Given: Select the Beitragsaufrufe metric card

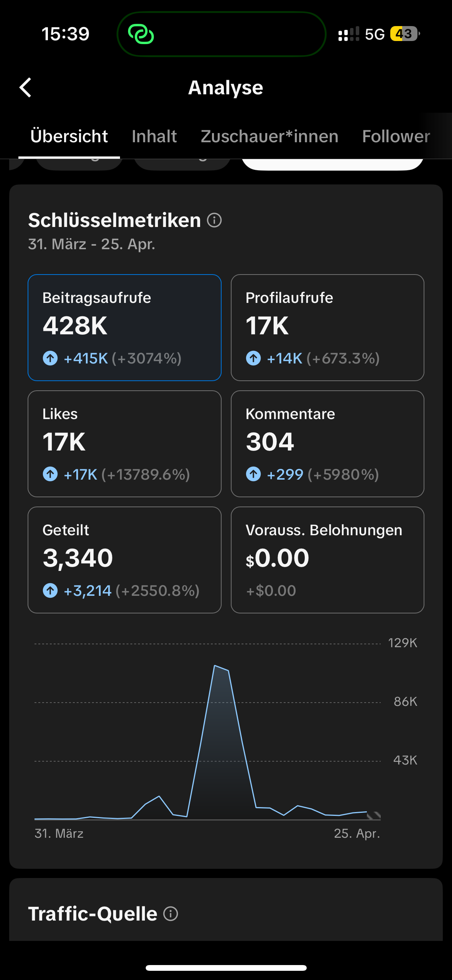Looking at the screenshot, I should click(x=125, y=327).
